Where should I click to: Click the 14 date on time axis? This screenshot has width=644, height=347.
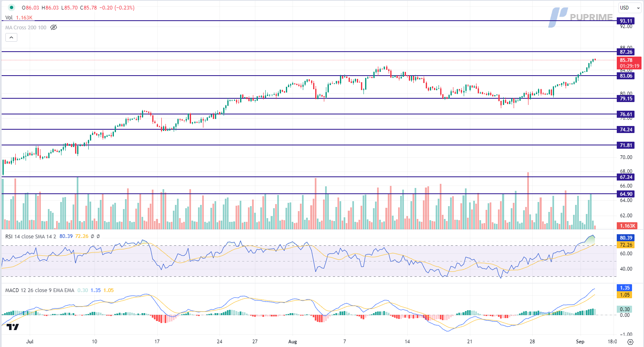(407, 342)
